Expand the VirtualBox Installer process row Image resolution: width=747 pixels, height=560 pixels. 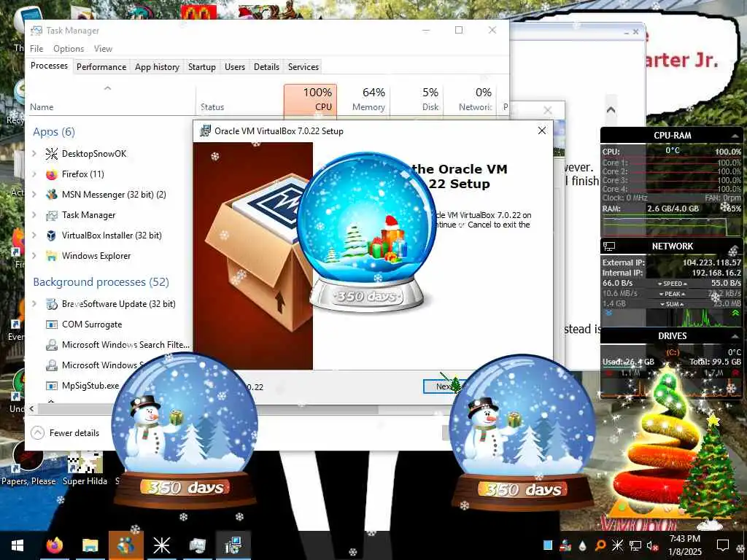click(34, 236)
